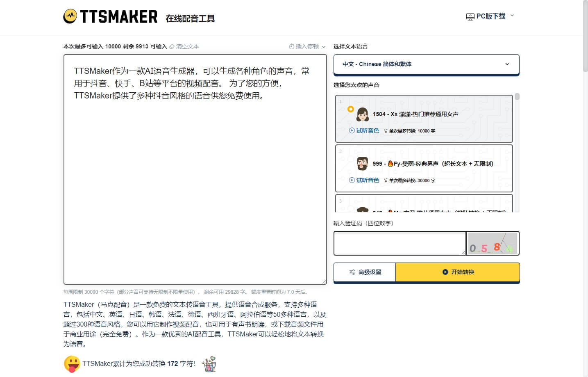Open the PC版下载 download menu

(490, 16)
